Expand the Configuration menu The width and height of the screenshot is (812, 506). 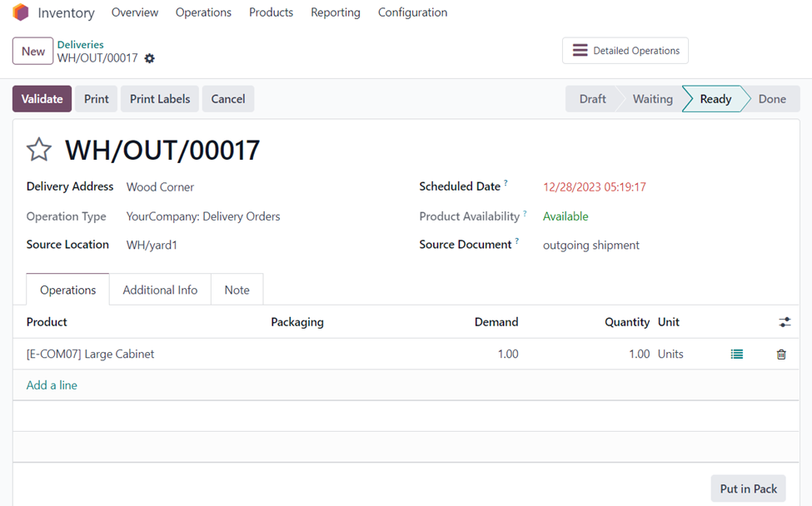412,12
